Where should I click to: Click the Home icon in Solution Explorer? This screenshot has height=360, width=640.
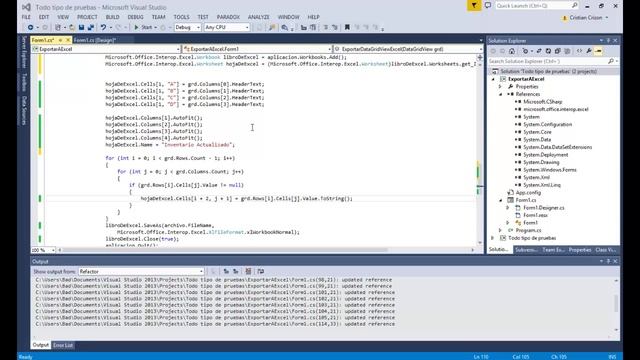pyautogui.click(x=512, y=51)
